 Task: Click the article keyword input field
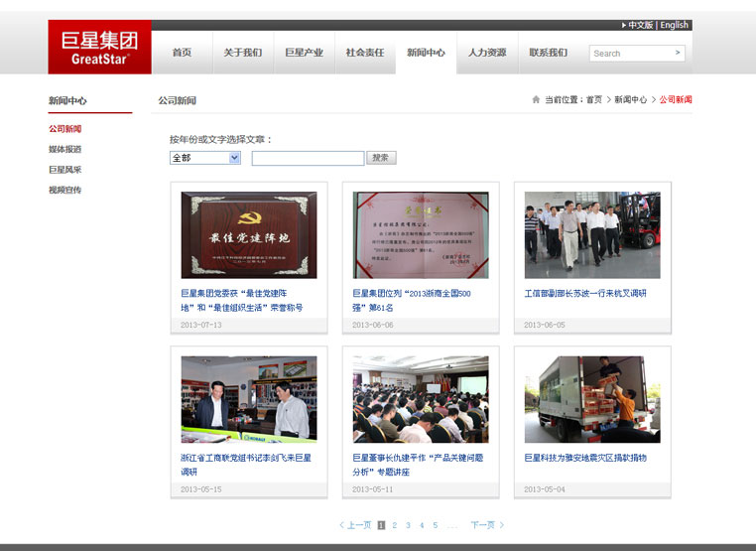(x=308, y=158)
